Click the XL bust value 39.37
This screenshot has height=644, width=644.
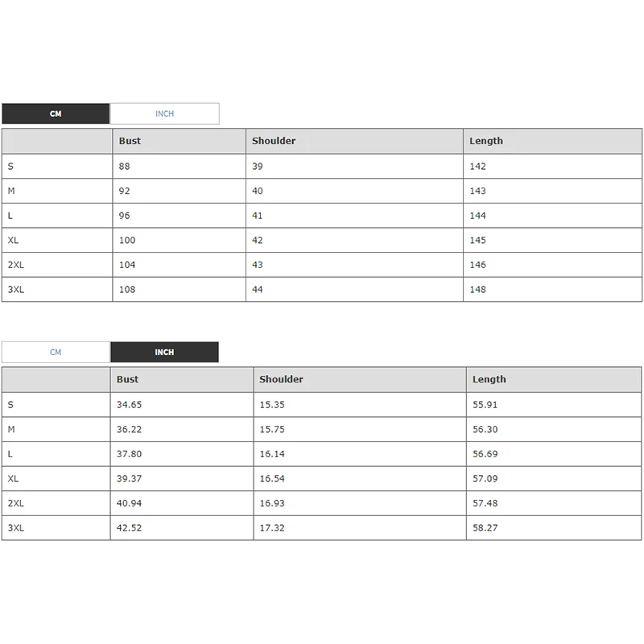129,478
